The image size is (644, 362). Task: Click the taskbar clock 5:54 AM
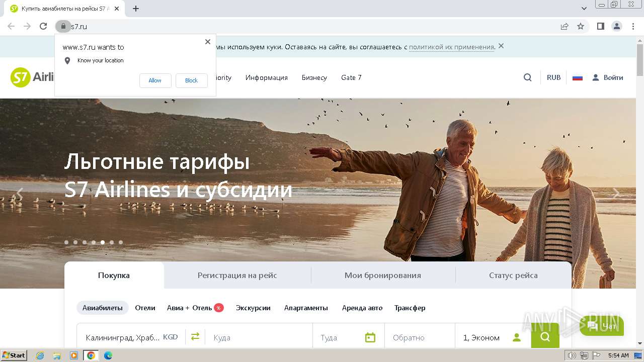[618, 355]
